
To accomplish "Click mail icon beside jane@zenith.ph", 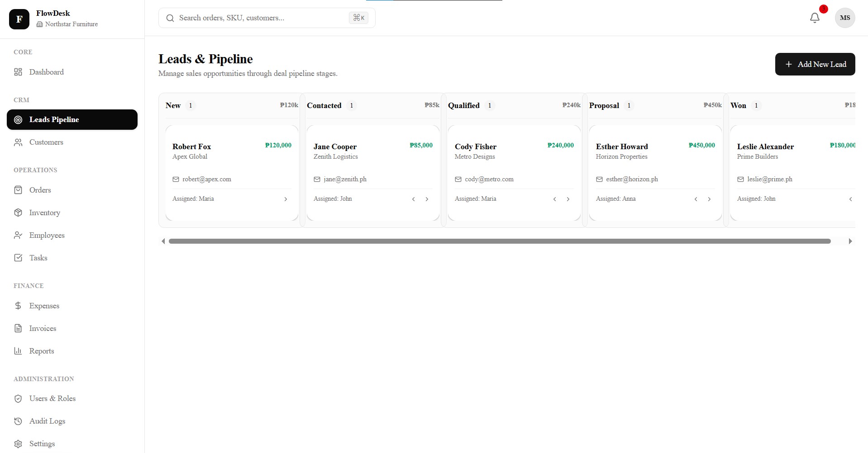I will click(317, 179).
